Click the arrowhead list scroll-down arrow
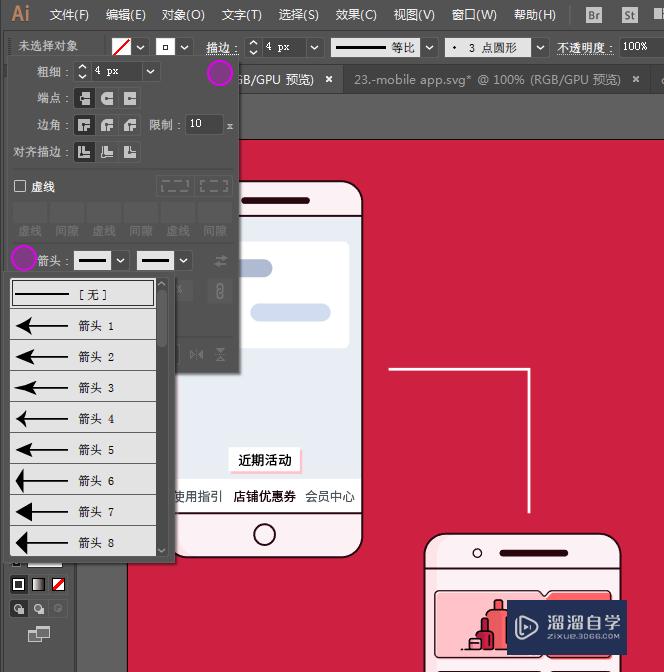 coord(162,550)
